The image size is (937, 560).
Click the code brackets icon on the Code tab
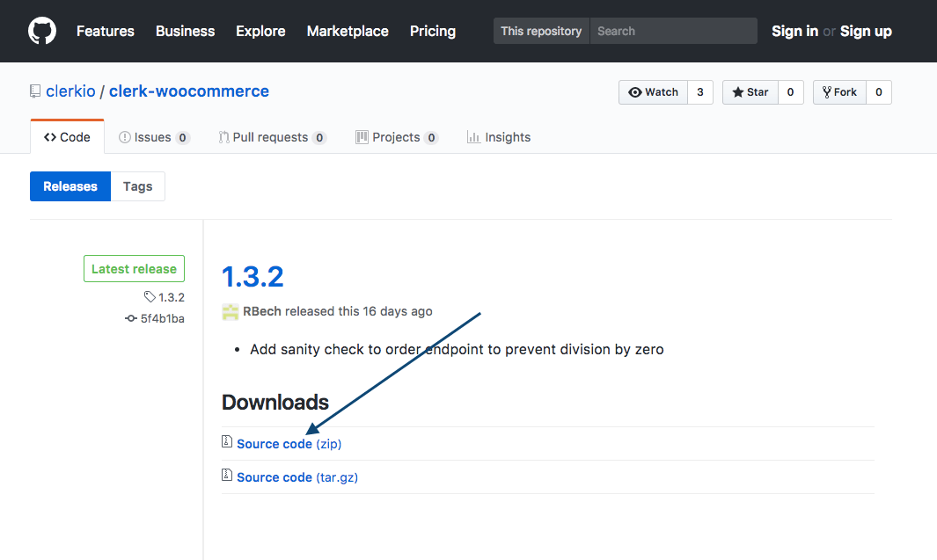(50, 136)
